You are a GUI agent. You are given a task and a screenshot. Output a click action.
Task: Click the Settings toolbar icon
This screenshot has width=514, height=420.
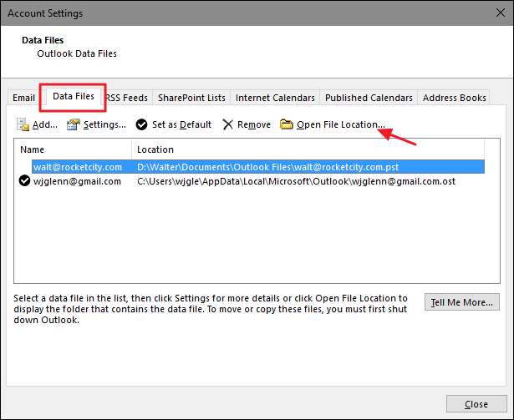point(74,124)
